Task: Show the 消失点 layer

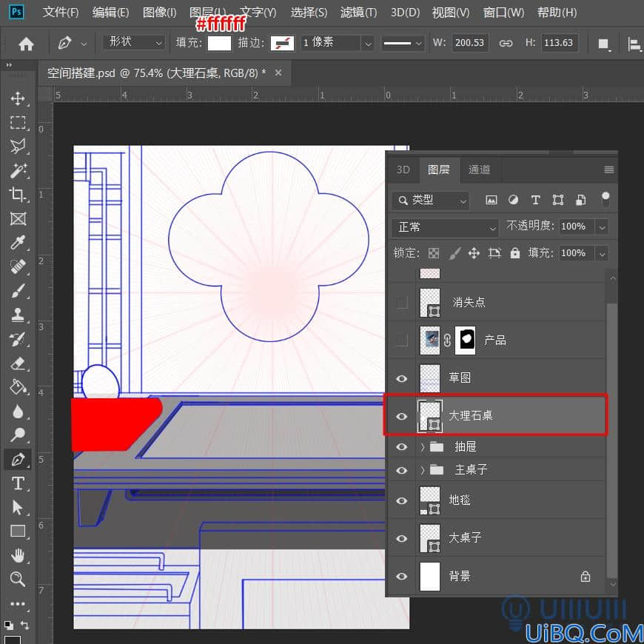Action: point(402,303)
